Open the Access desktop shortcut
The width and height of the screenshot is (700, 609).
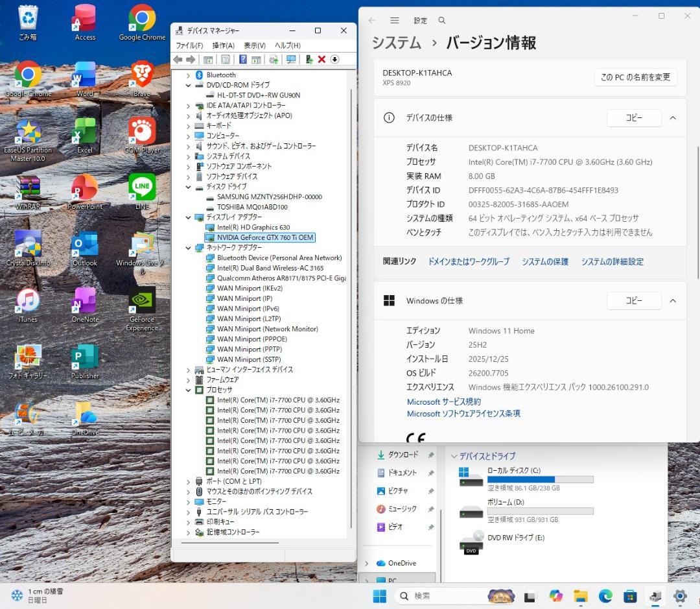click(85, 22)
